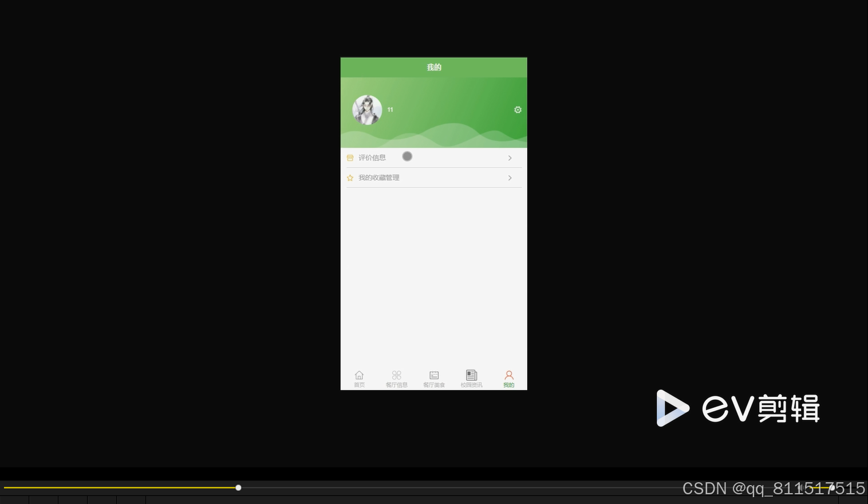Open the 餐厅美食 tab

434,379
